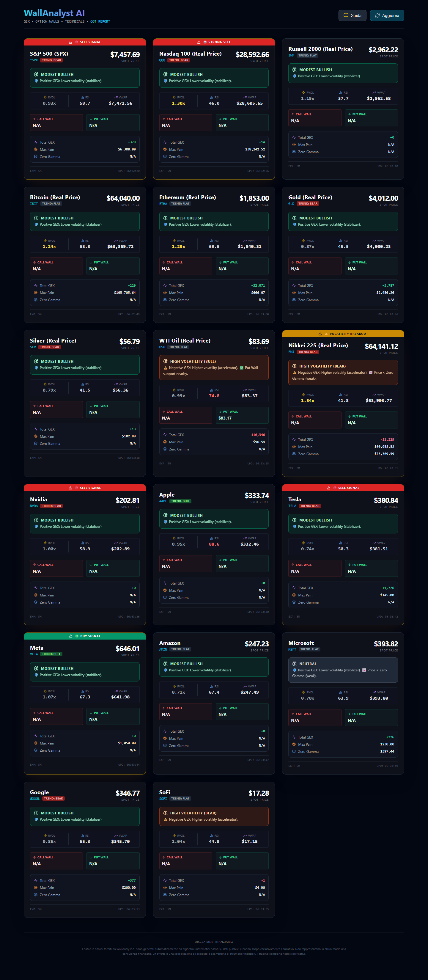Click the Total GEX pulse icon in S&P 500 card

[x=36, y=142]
